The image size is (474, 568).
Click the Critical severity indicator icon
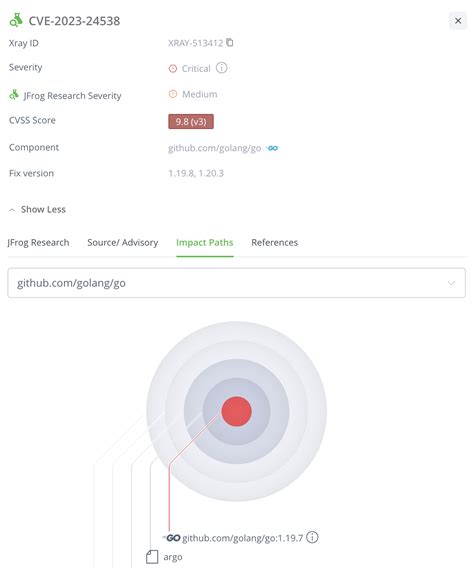click(173, 68)
